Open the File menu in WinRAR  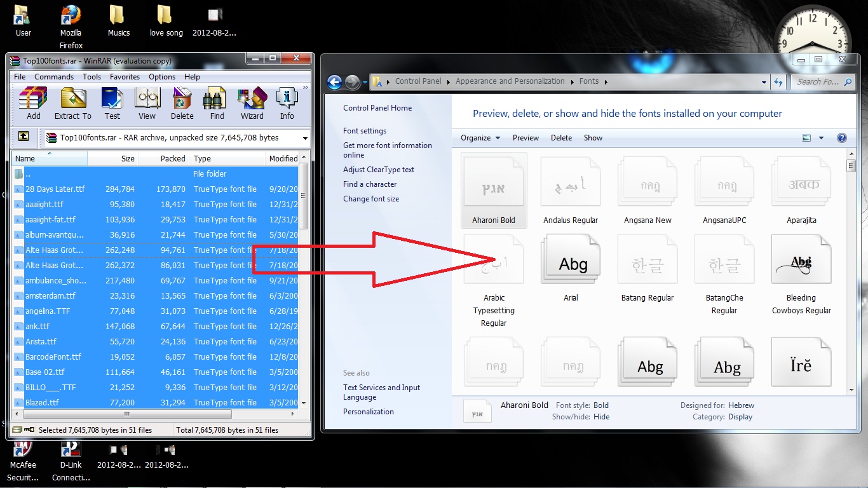tap(20, 77)
